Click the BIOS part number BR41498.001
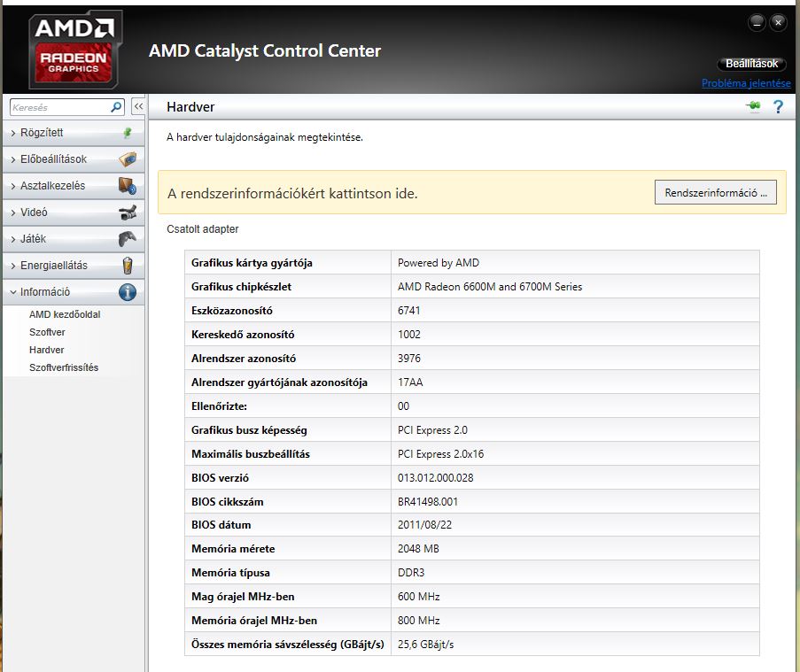 click(428, 502)
